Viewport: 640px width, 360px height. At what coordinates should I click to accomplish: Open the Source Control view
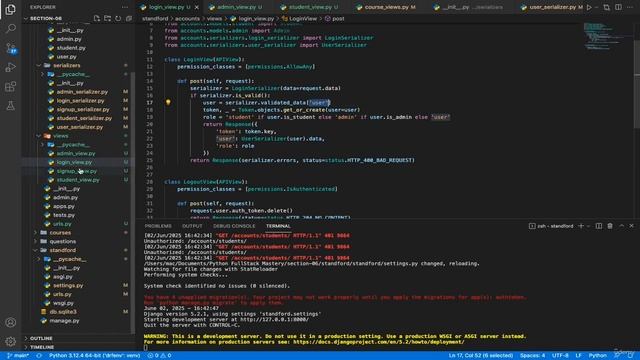11,48
